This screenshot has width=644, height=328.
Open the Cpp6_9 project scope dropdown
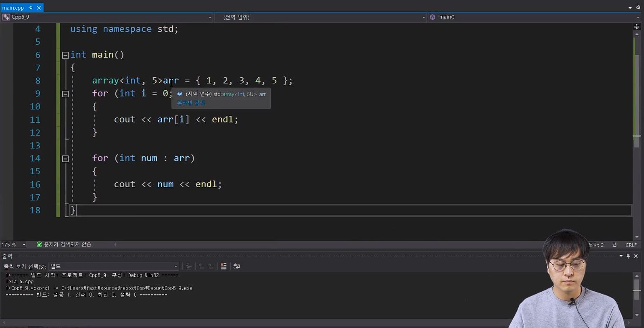coord(107,17)
